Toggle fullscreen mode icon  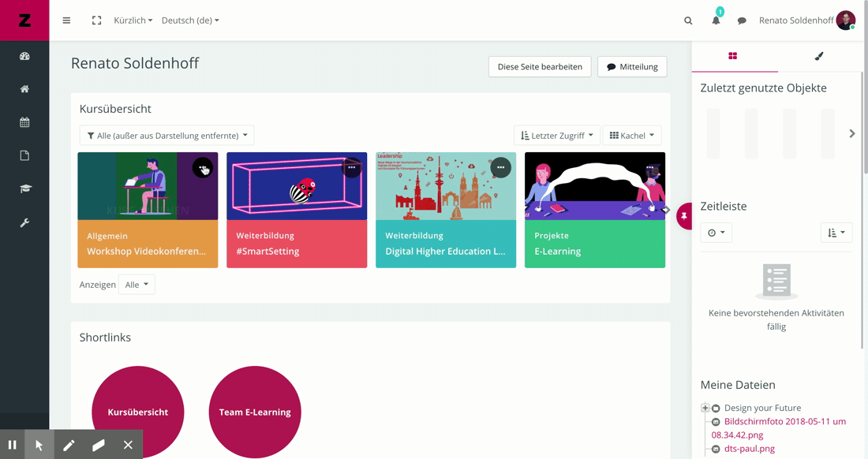pyautogui.click(x=96, y=21)
